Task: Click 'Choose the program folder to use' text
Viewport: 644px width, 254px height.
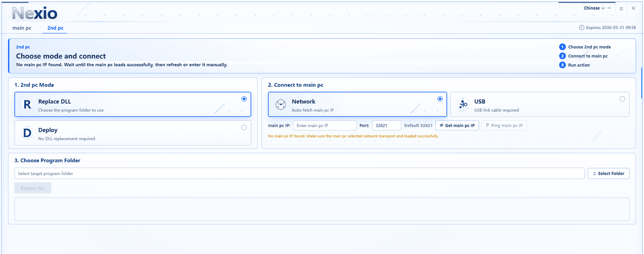Action: point(71,110)
